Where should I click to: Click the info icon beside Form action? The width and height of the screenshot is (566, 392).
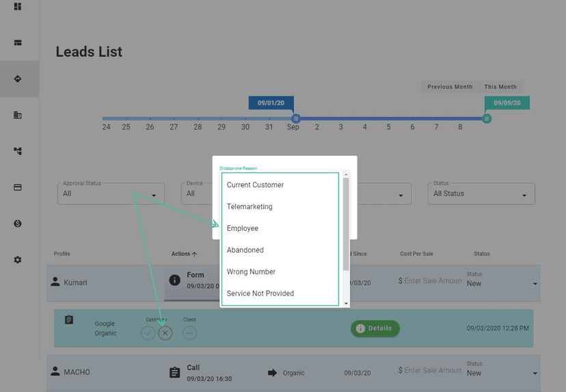coord(174,280)
